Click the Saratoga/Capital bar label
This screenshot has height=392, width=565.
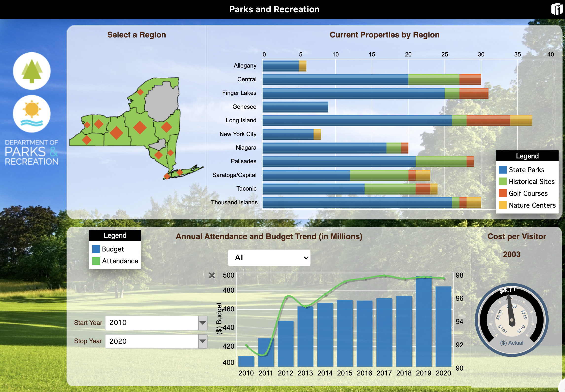point(234,175)
